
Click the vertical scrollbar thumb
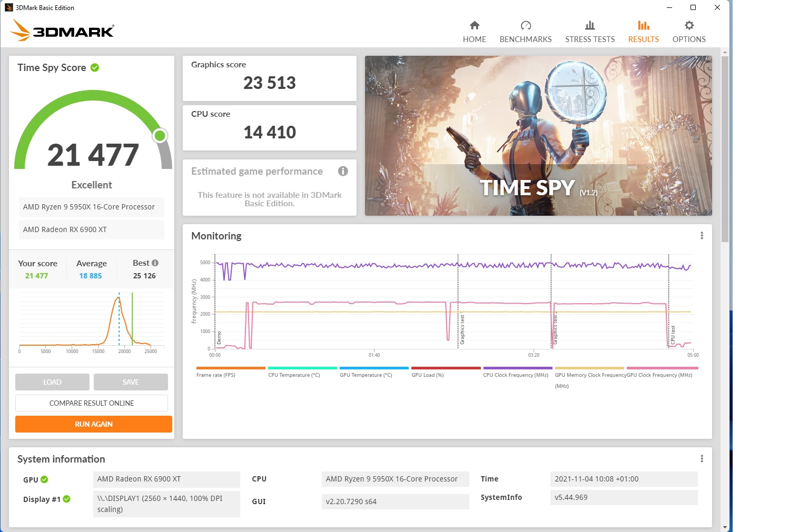pos(725,149)
